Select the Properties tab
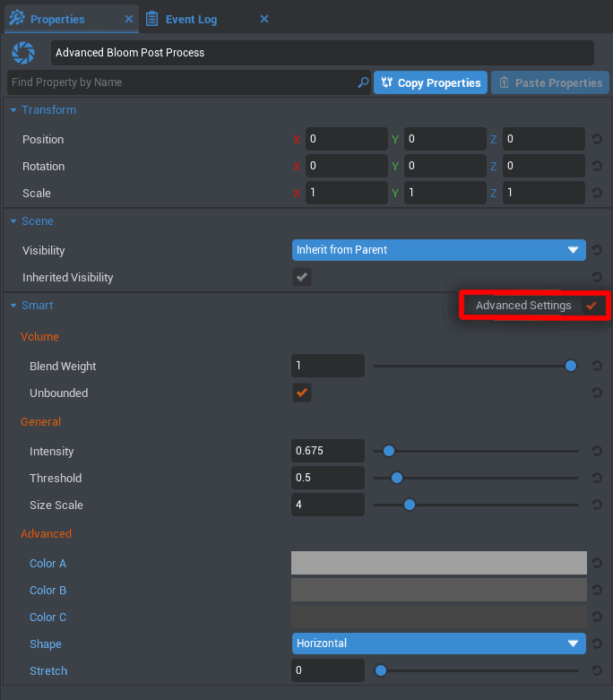 (57, 19)
